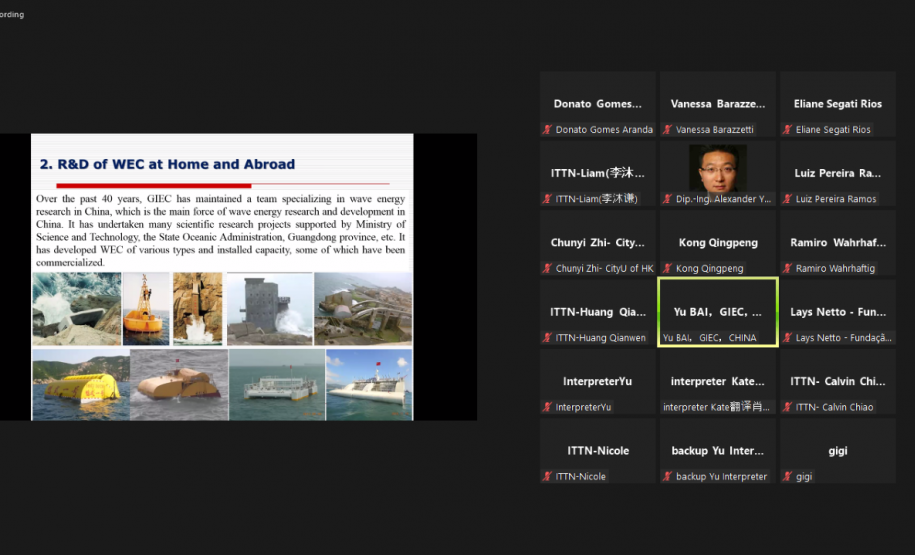
Task: Click ITTN-Nicole's muted microphone icon
Action: (548, 477)
